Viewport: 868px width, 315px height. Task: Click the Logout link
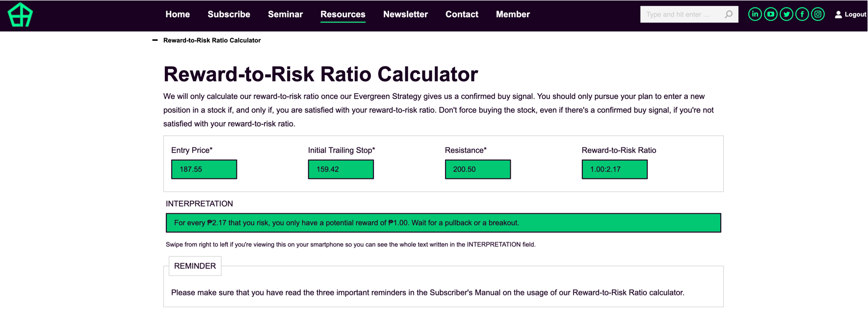pyautogui.click(x=855, y=15)
